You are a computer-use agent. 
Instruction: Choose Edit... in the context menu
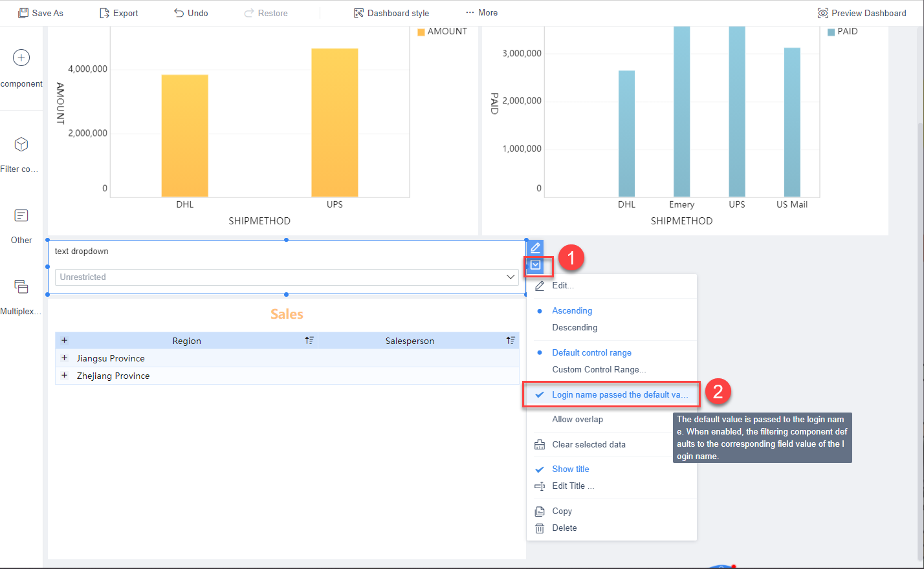(x=563, y=285)
